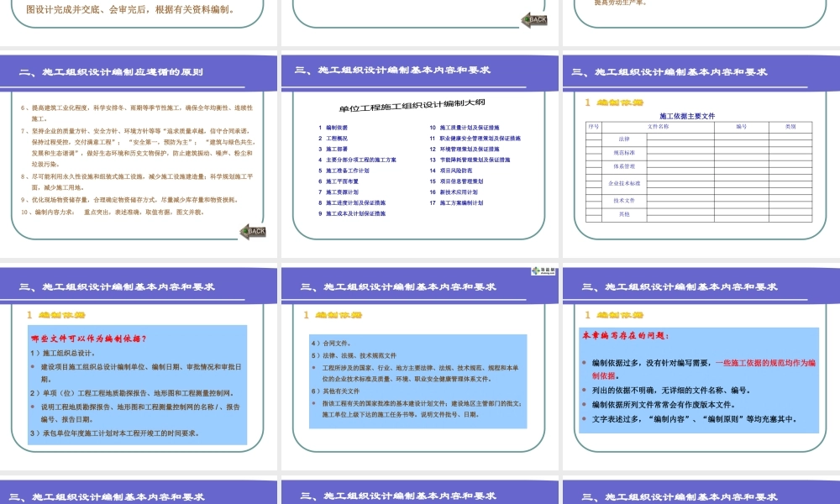Click the 文件名称 column header
Screen dimensions: 840x504
coord(658,127)
